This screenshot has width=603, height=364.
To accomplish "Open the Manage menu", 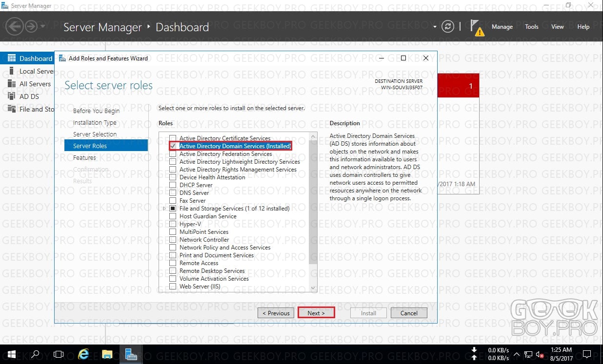I will pos(502,27).
